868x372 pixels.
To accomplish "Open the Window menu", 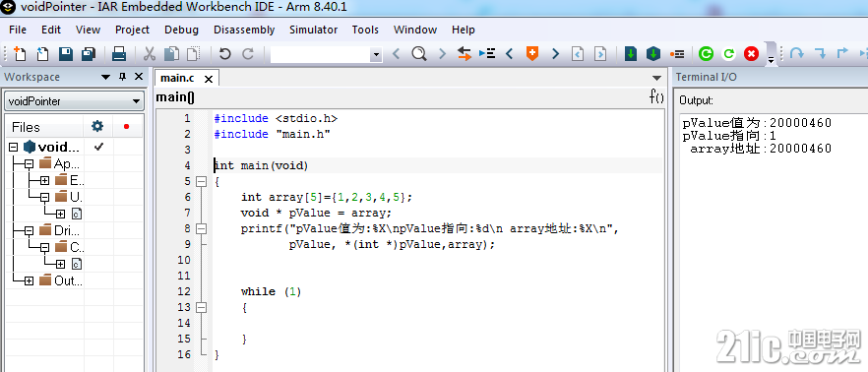I will point(415,30).
